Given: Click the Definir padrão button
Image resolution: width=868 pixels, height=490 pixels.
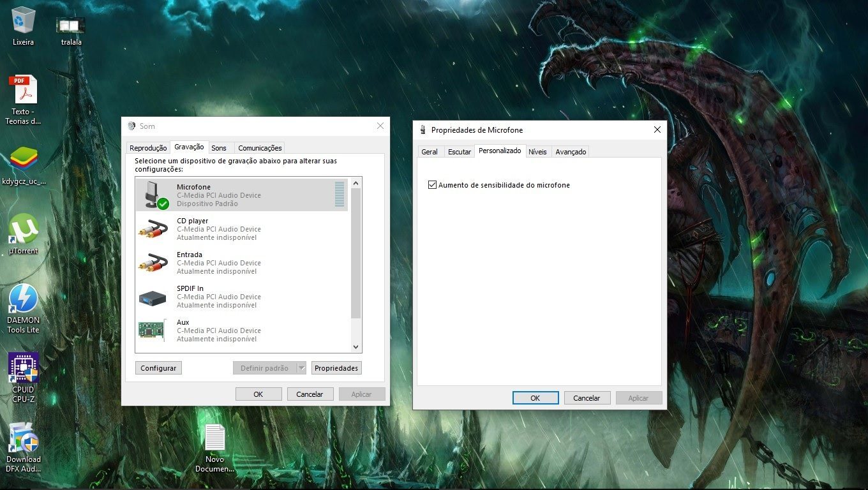Looking at the screenshot, I should tap(264, 368).
